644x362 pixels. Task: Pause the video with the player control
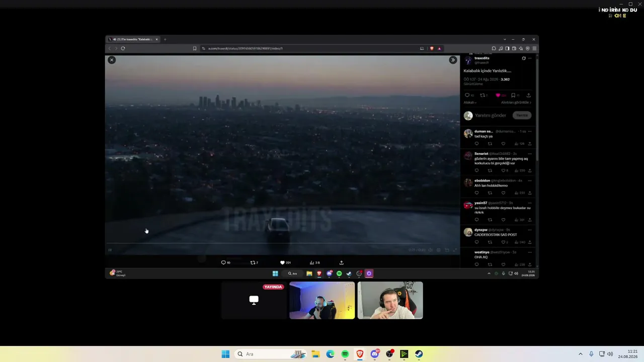point(110,250)
